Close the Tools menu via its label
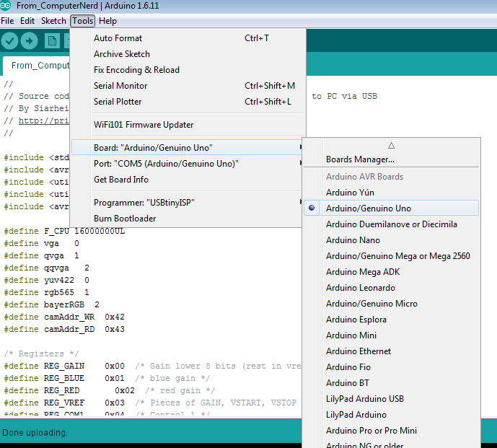Image resolution: width=497 pixels, height=448 pixels. (x=82, y=21)
